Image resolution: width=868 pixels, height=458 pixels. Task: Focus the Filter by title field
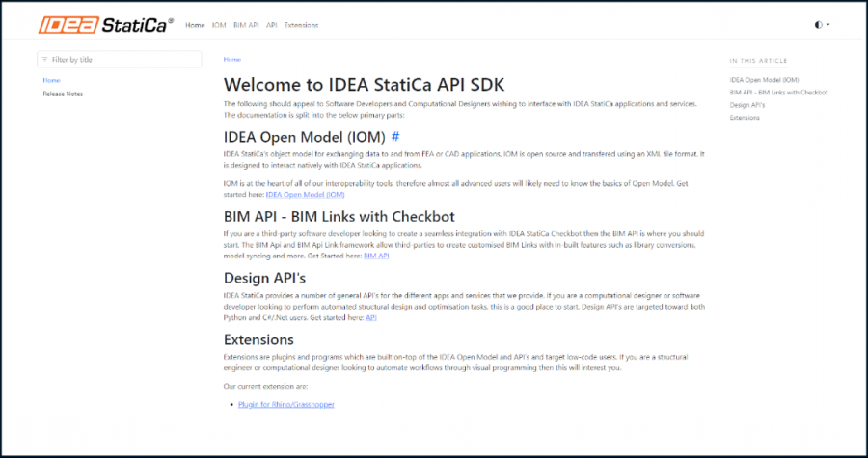click(x=119, y=60)
